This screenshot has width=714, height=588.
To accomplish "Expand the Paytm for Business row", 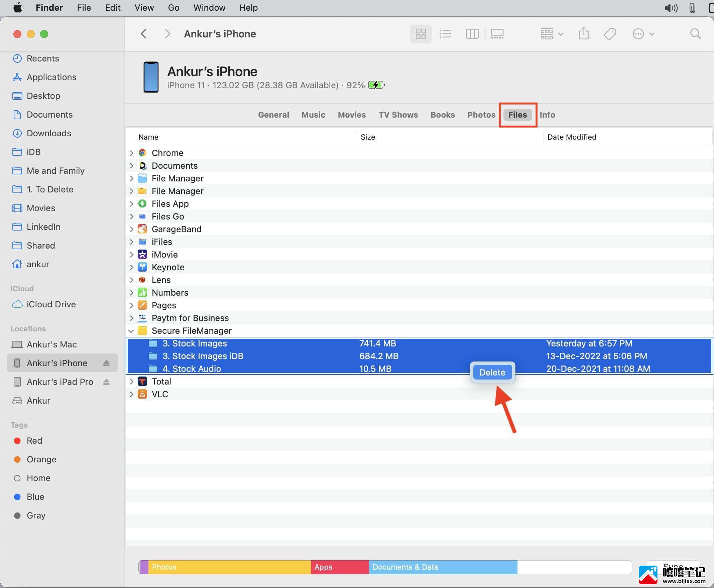I will (131, 318).
